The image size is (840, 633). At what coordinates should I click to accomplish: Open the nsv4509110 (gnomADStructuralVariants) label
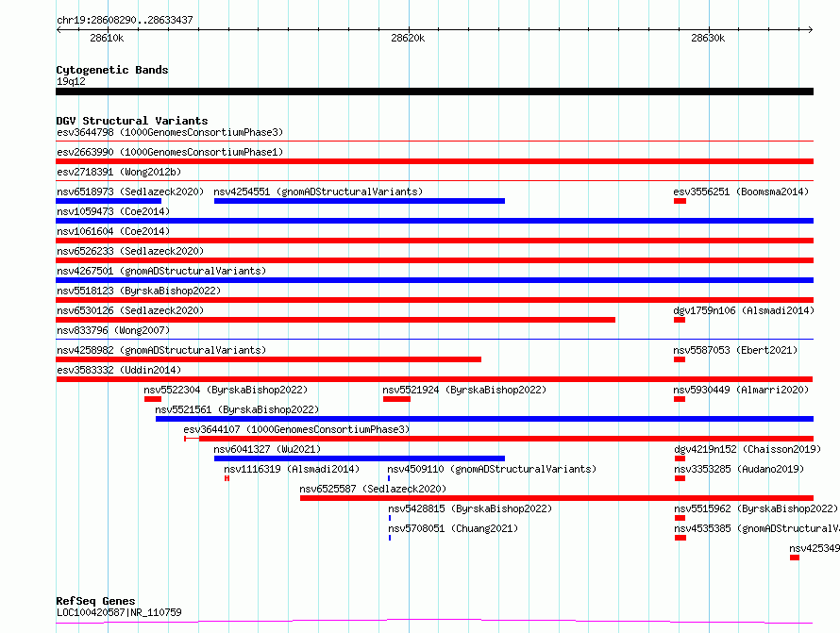[x=492, y=469]
